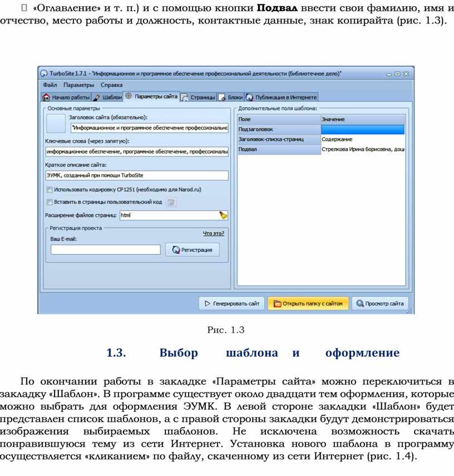Click Открыть папку с сайтом button

pos(308,303)
